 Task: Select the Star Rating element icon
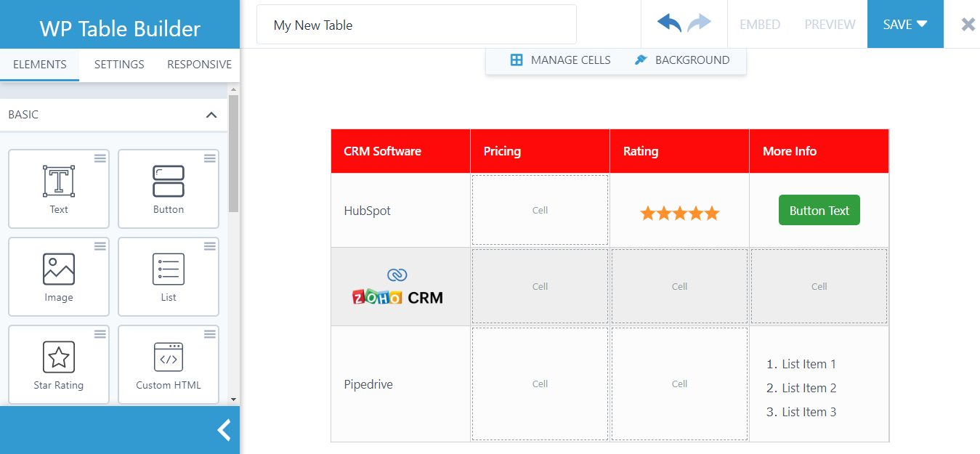[59, 357]
